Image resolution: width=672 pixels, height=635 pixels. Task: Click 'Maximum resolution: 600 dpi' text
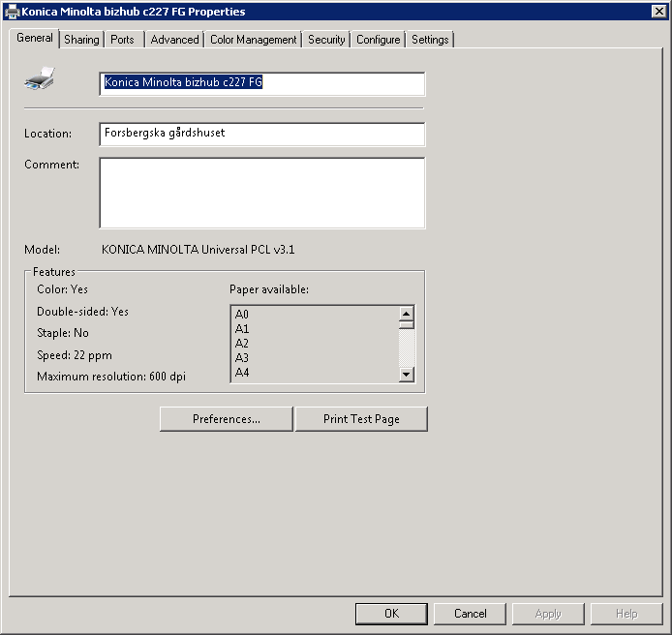click(x=111, y=377)
